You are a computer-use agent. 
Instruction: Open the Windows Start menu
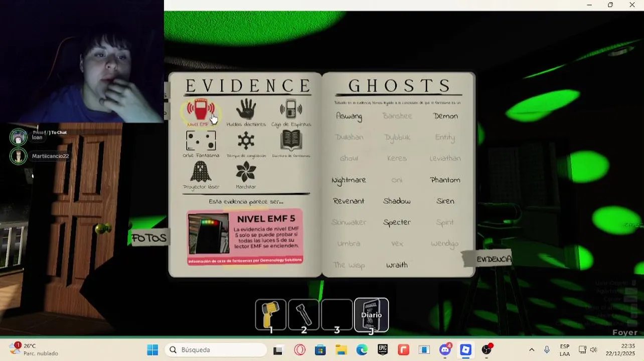tap(152, 349)
